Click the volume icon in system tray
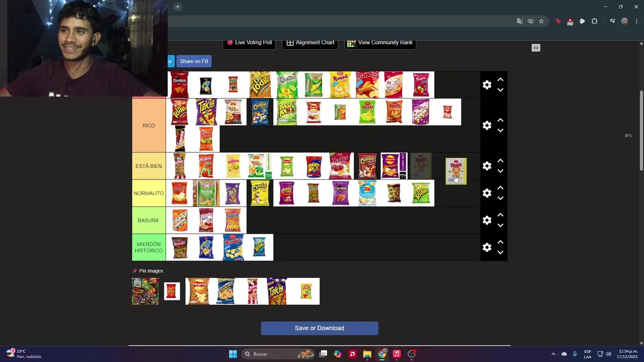This screenshot has height=362, width=644. tap(608, 354)
